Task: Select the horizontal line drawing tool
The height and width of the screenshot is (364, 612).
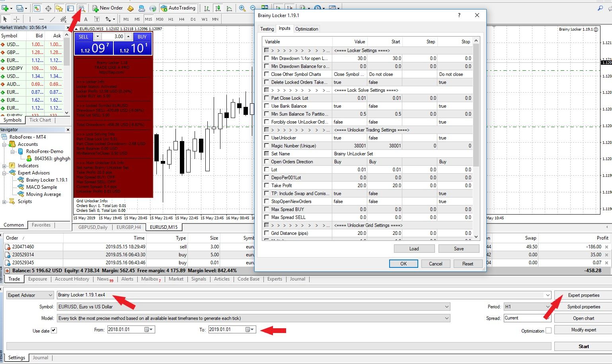Action: click(41, 19)
